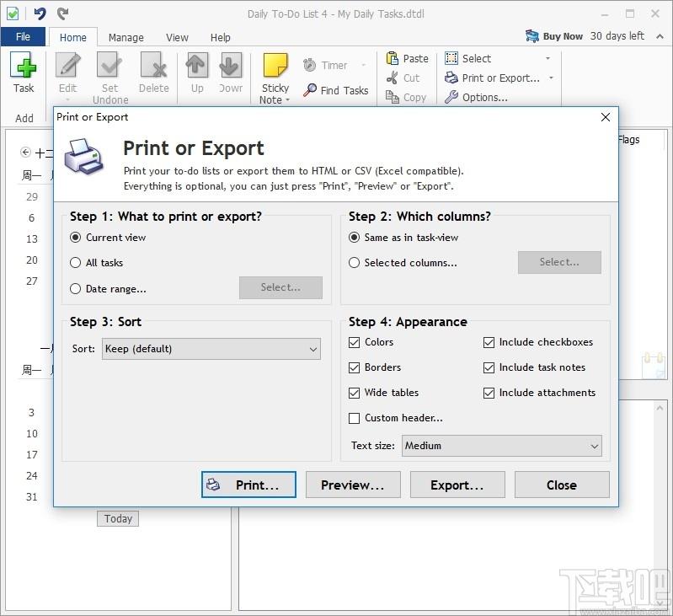Screen dimensions: 673x616
Task: Uncheck the Colors checkbox
Action: click(354, 342)
